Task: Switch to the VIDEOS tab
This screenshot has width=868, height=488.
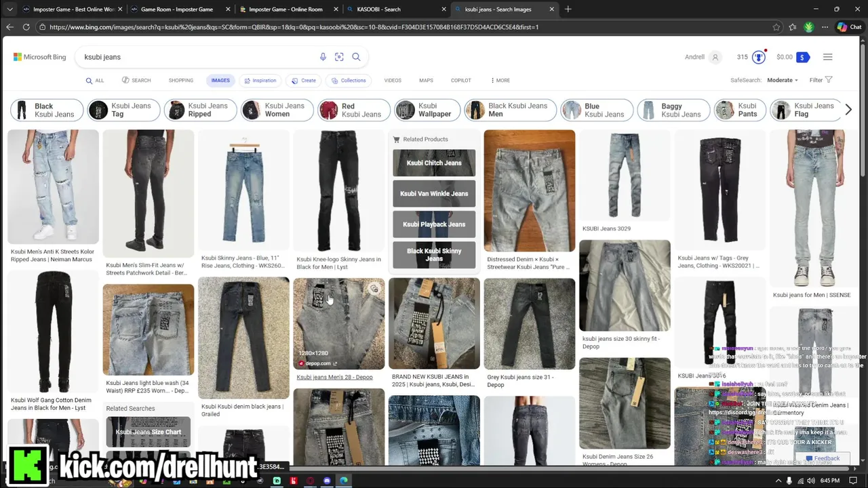Action: pyautogui.click(x=393, y=80)
